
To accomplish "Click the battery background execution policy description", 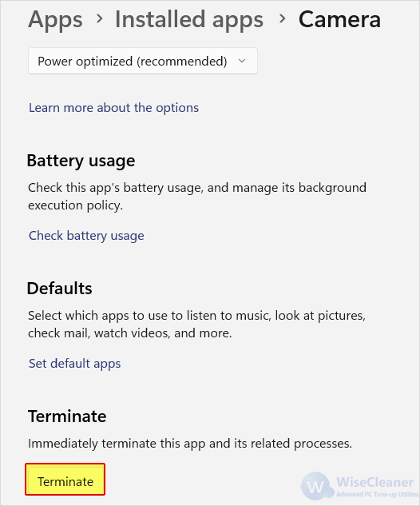I will tap(197, 196).
